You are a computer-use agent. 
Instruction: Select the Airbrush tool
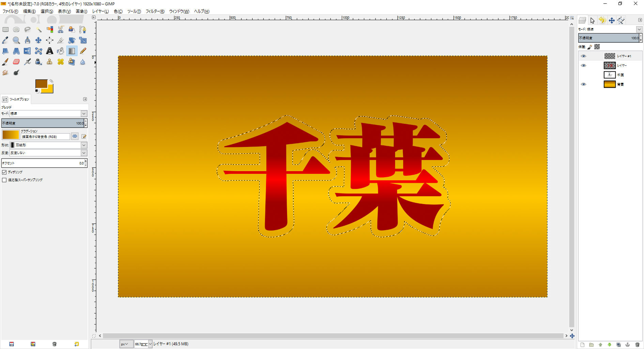[x=28, y=62]
